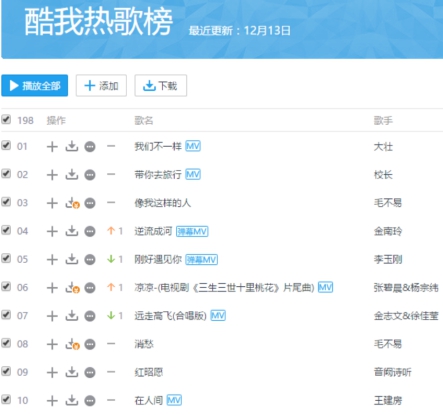Add 远走高飞(合唱版) with plus icon
The width and height of the screenshot is (443, 415).
pyautogui.click(x=52, y=316)
